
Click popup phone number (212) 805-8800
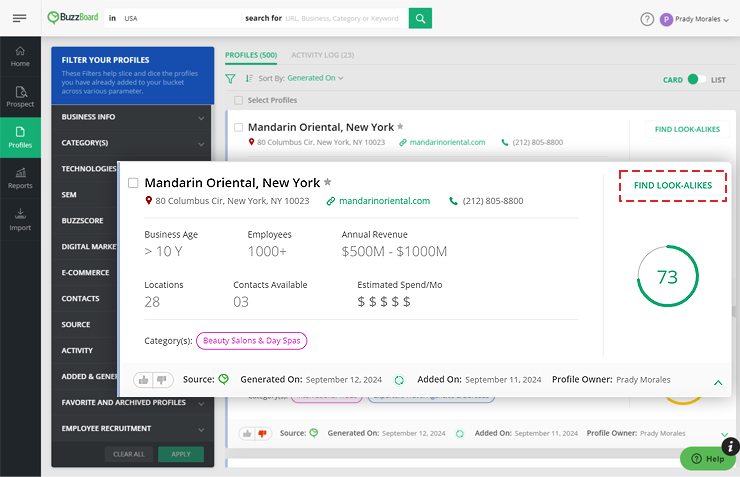click(493, 201)
